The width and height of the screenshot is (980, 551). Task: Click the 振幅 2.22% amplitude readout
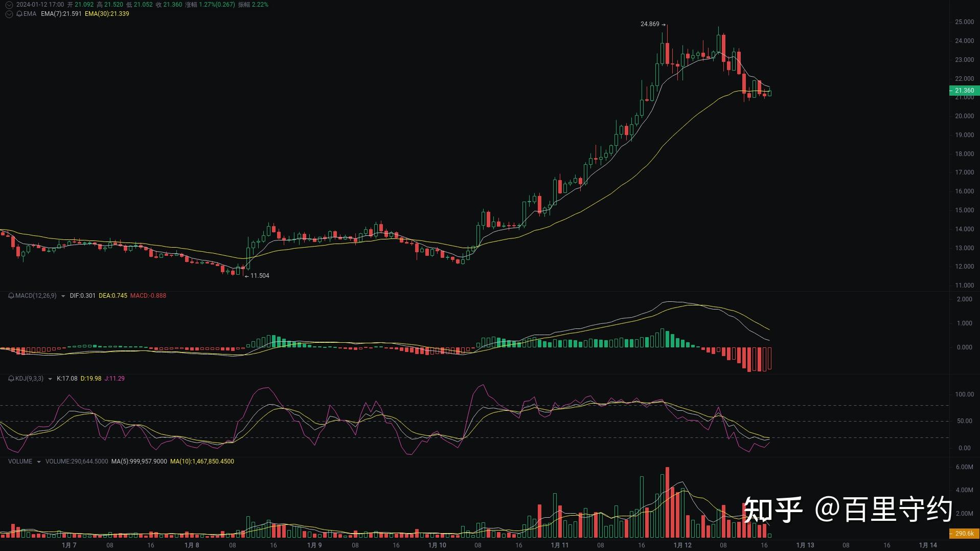(x=253, y=5)
